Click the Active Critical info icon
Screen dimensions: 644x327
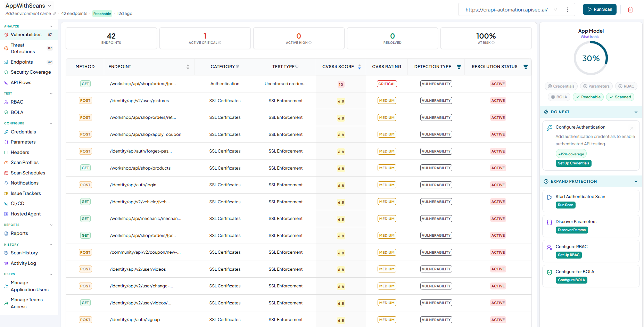click(220, 43)
